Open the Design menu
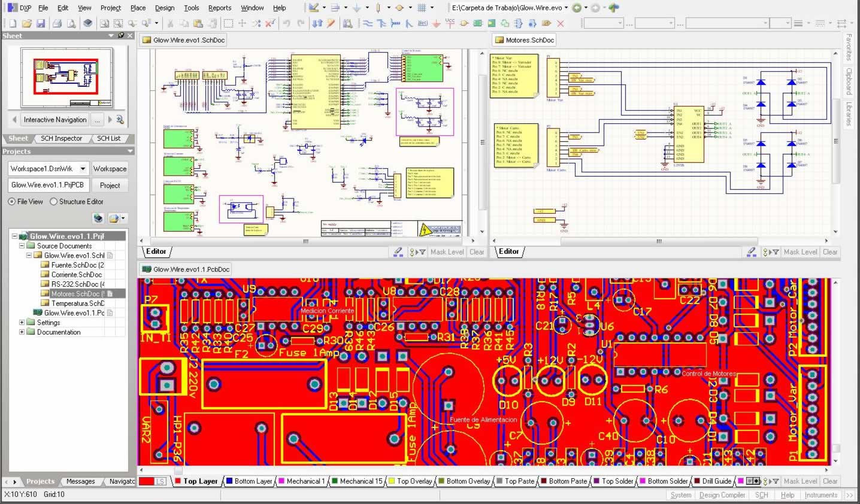860x504 pixels. tap(165, 8)
